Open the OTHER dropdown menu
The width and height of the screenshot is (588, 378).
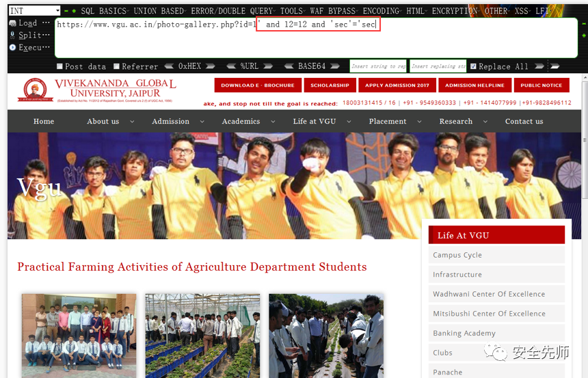497,11
